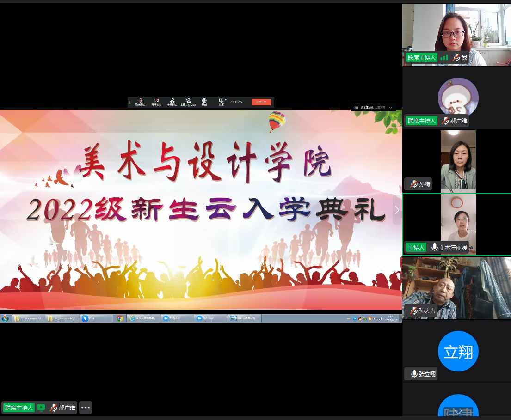Image resolution: width=511 pixels, height=420 pixels.
Task: Expand the speaker indicator dropdown chevron
Action: pyautogui.click(x=391, y=107)
